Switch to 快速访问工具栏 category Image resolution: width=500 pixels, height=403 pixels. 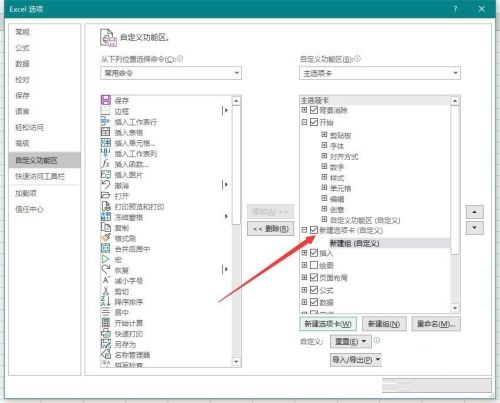coord(44,176)
